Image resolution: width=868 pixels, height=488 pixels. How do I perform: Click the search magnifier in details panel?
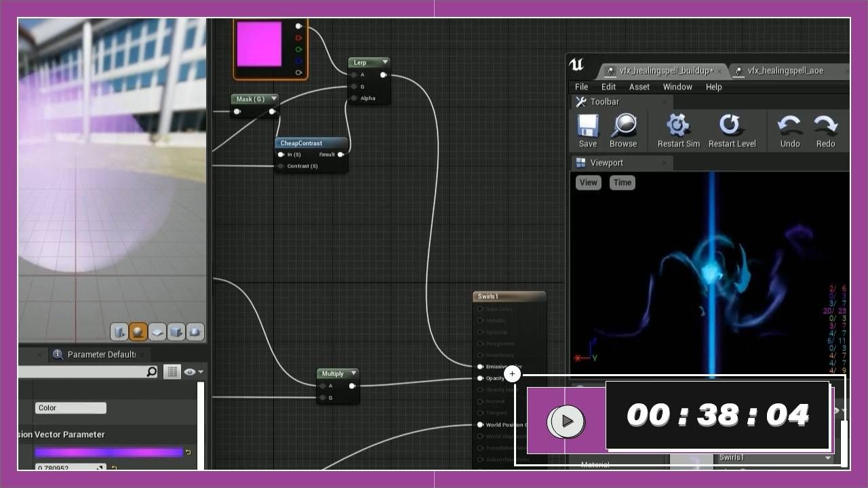[152, 371]
